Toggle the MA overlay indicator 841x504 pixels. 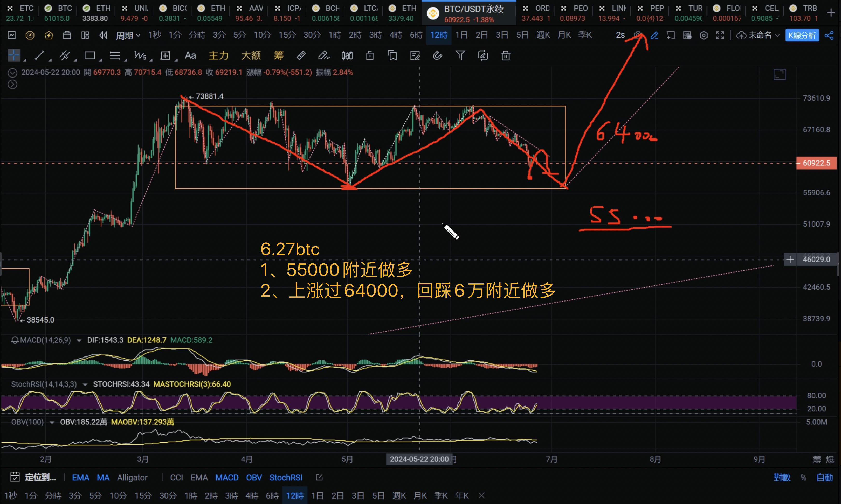point(103,478)
